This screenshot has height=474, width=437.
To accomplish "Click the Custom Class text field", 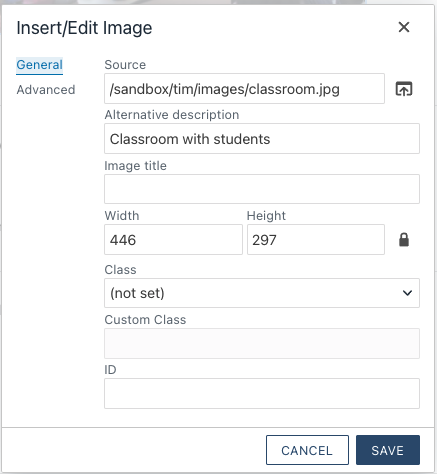I will tap(262, 343).
